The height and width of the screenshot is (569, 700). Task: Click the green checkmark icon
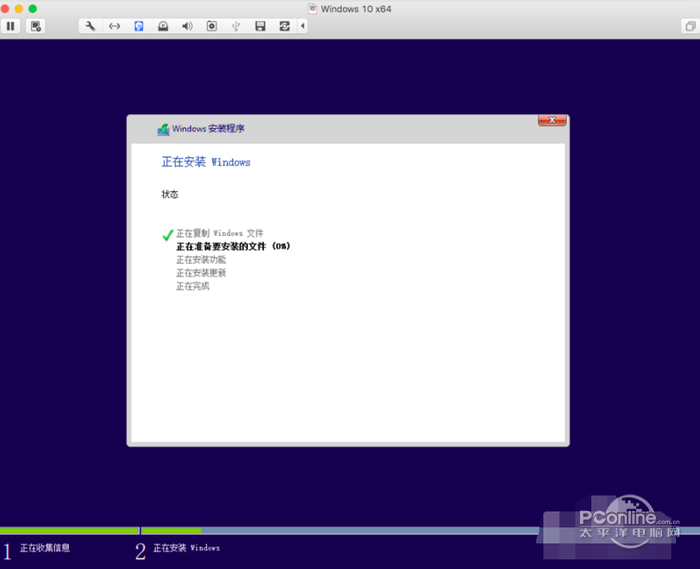pos(167,235)
